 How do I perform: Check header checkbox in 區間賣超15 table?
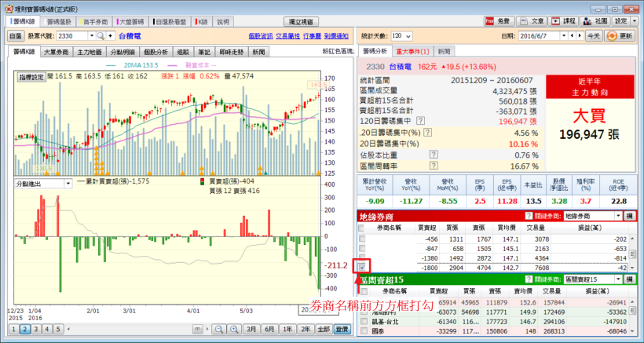pos(364,291)
